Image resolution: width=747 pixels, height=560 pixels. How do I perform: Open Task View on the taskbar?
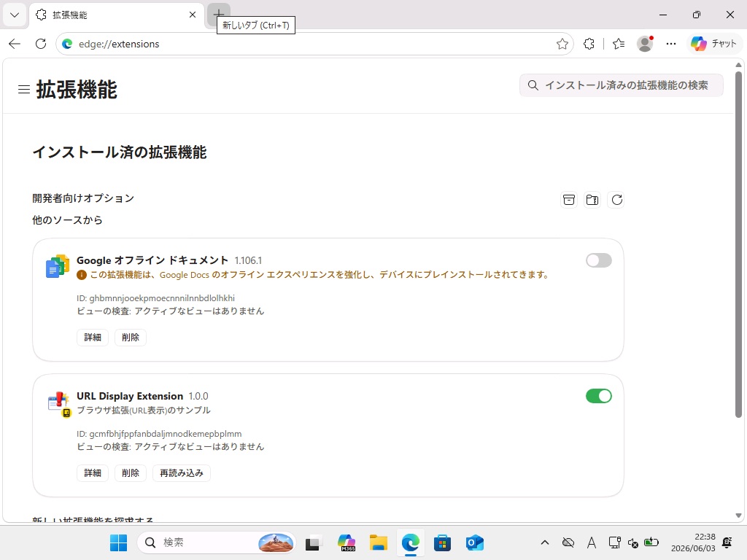coord(312,542)
